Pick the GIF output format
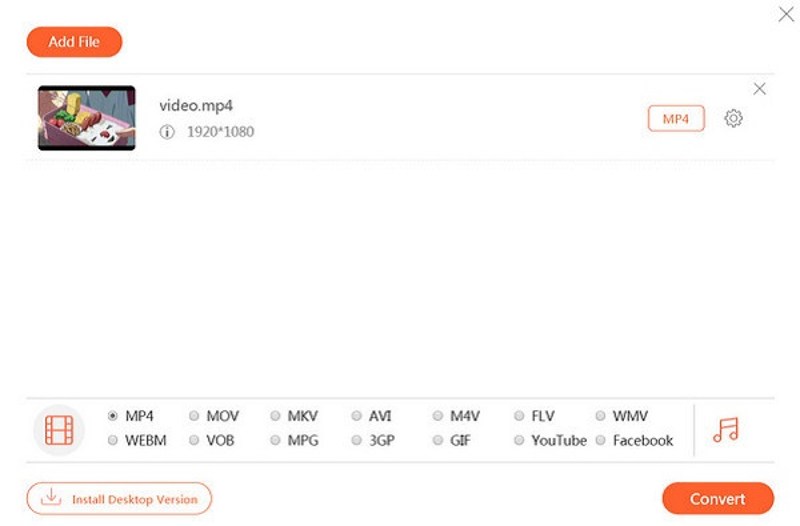 pos(439,440)
